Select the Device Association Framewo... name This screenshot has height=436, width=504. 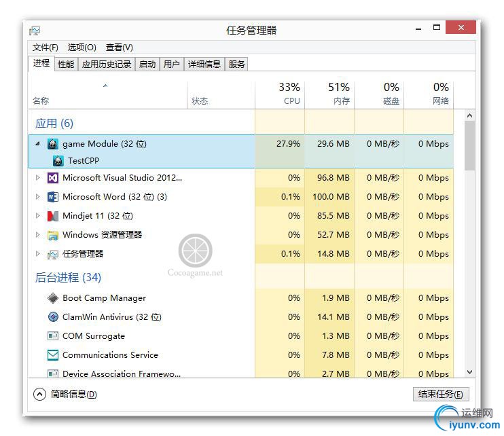(122, 374)
